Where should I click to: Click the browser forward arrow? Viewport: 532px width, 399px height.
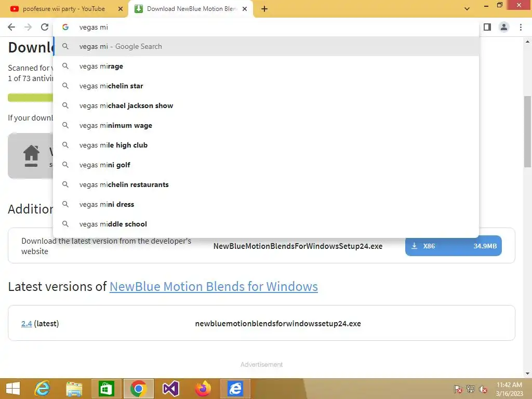coord(28,27)
